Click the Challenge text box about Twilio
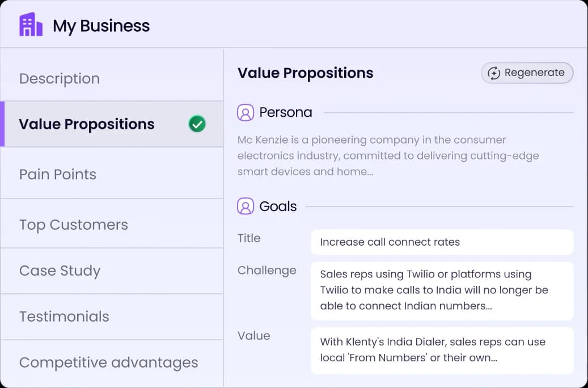588x388 pixels. [442, 290]
